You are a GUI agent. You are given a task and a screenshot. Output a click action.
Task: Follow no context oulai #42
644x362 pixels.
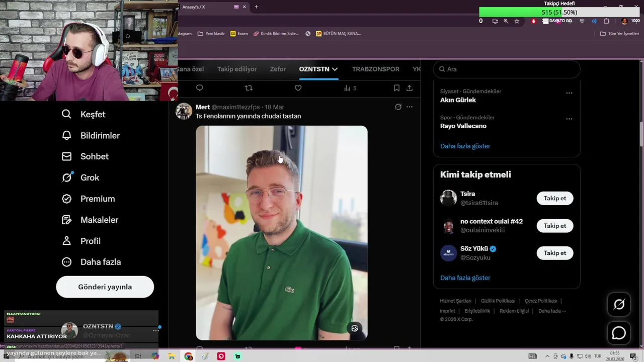(555, 226)
